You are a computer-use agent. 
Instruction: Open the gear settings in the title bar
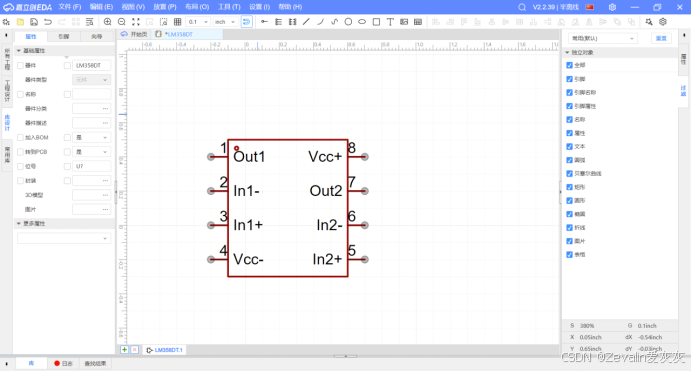[612, 7]
